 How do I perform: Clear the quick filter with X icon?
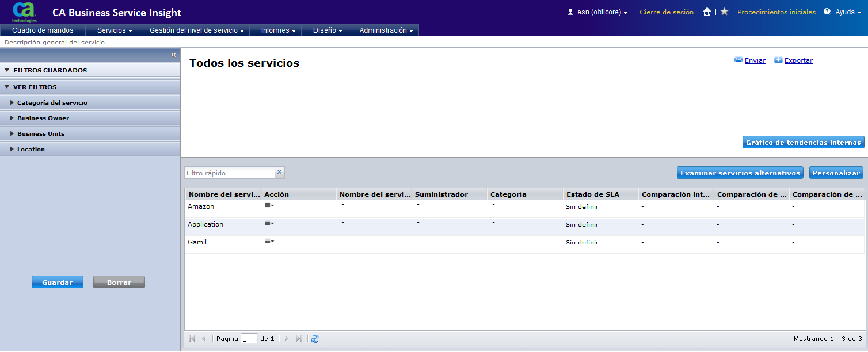click(280, 172)
